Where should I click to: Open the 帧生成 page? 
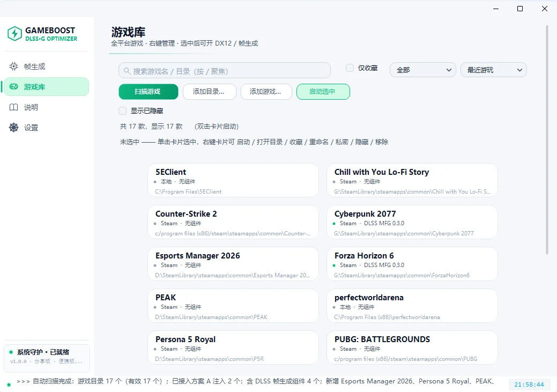(x=46, y=66)
